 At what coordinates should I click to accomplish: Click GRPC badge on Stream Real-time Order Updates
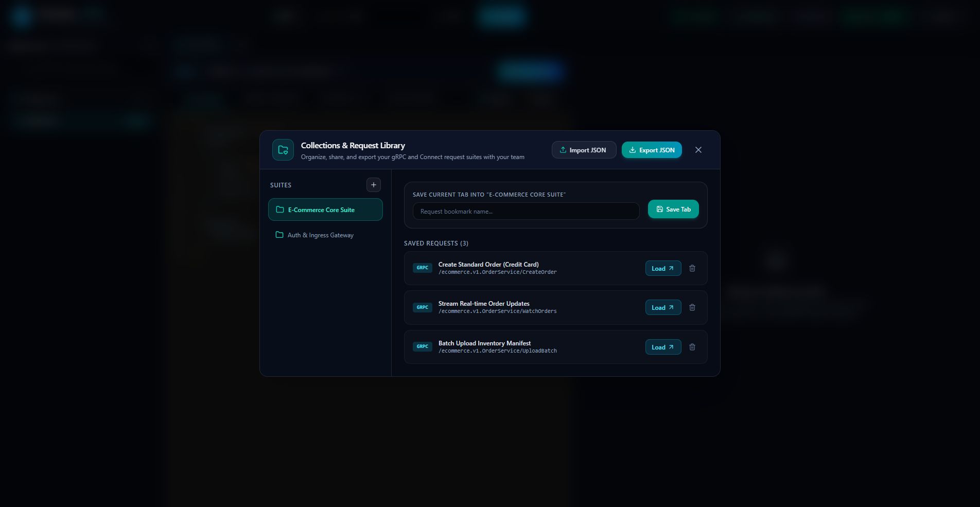click(x=423, y=307)
